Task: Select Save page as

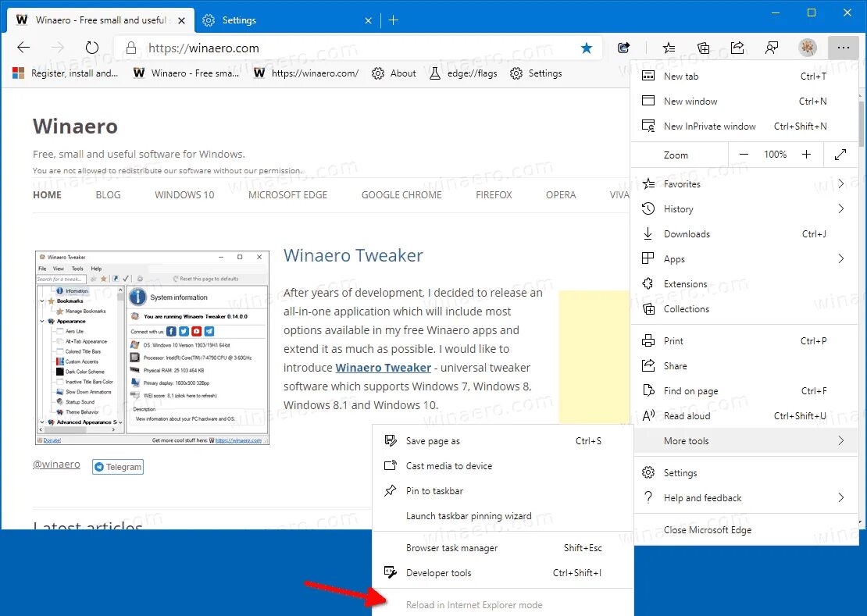Action: (502, 441)
